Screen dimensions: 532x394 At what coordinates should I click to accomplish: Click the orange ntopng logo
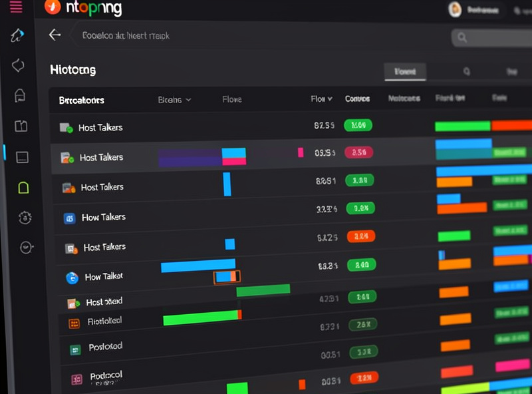coord(53,7)
